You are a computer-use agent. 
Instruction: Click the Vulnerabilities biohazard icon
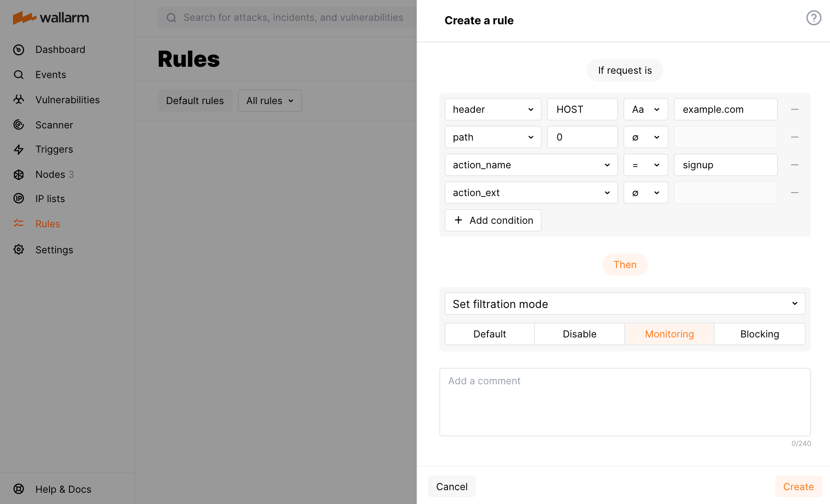click(19, 100)
